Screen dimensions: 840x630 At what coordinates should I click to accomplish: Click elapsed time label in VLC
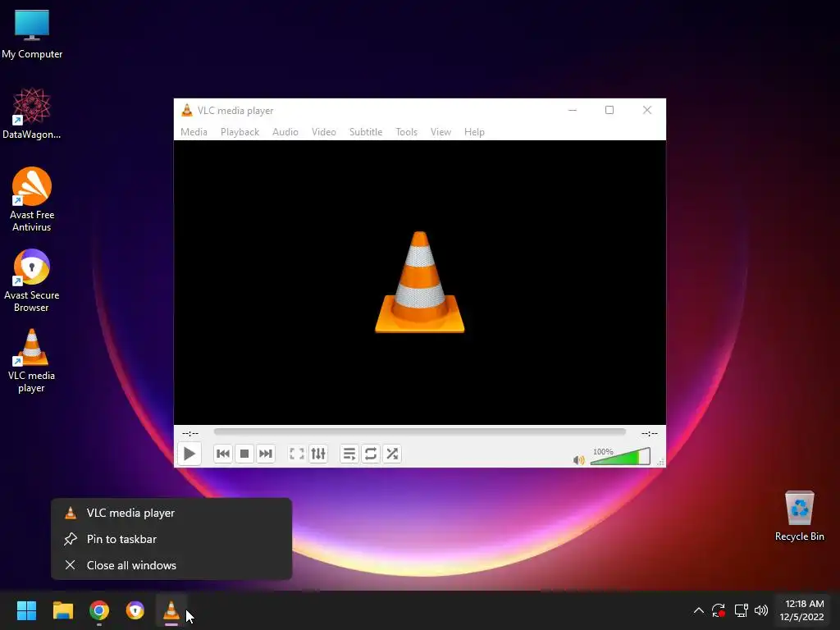pyautogui.click(x=190, y=433)
